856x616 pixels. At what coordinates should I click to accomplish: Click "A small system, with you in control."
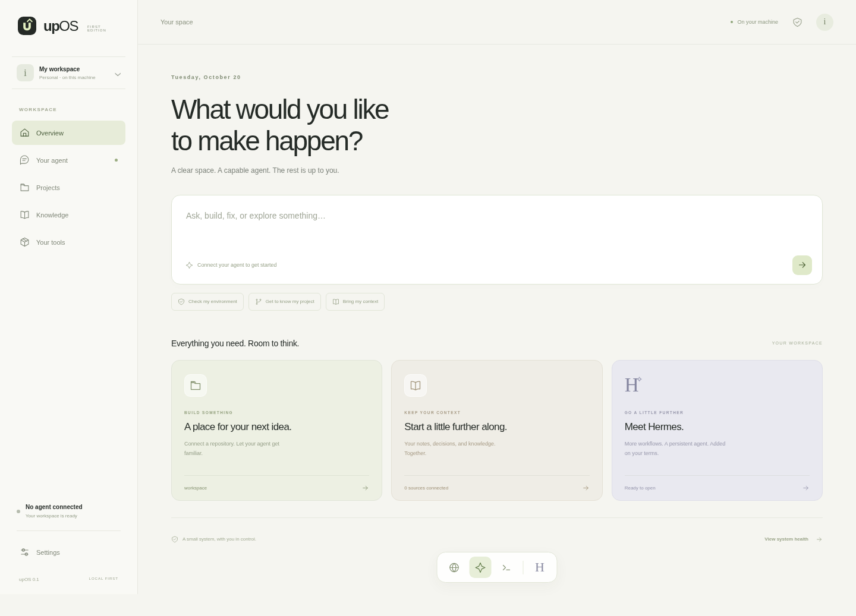pos(219,539)
